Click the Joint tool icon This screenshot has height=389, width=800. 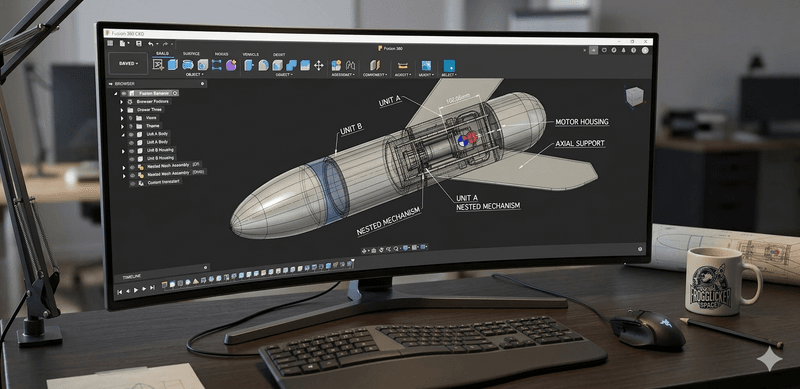pos(351,65)
